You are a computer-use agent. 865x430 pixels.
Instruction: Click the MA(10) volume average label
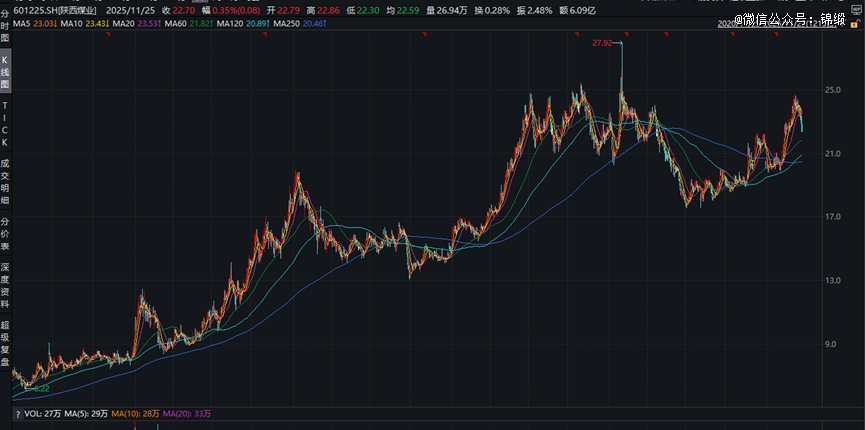pos(127,413)
